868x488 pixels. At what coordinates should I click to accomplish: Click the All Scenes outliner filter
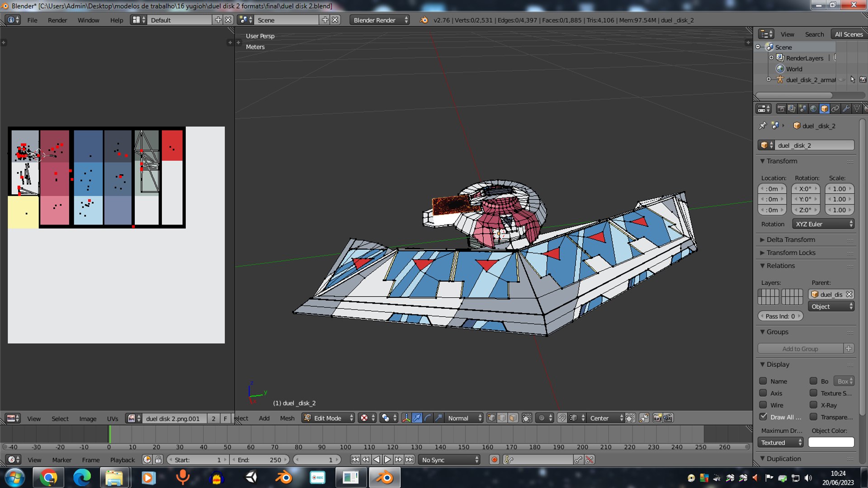click(x=849, y=34)
